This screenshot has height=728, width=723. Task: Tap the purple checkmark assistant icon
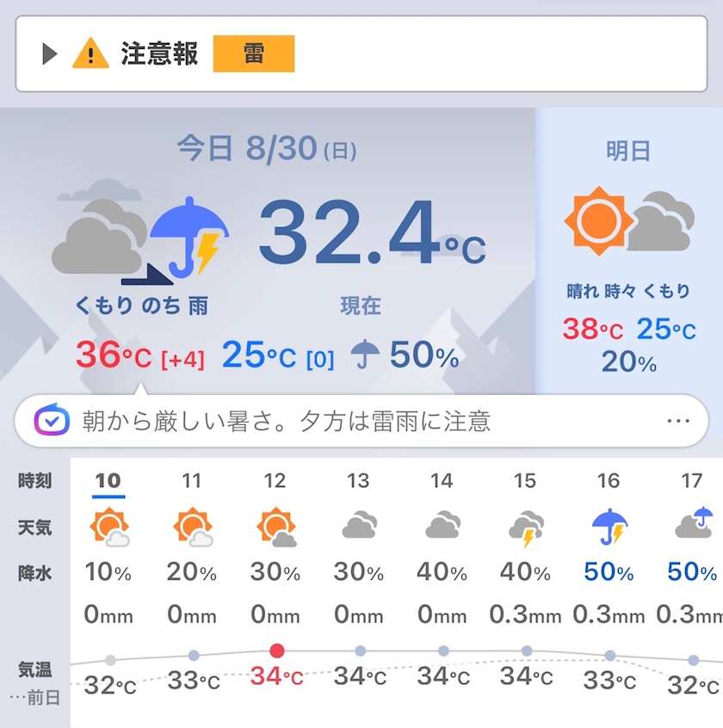(x=52, y=420)
